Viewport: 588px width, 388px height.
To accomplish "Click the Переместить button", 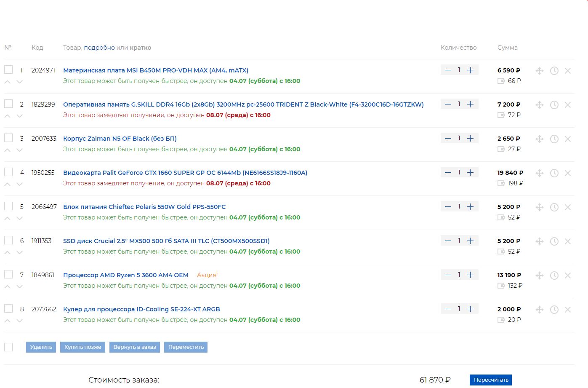I will pos(186,347).
